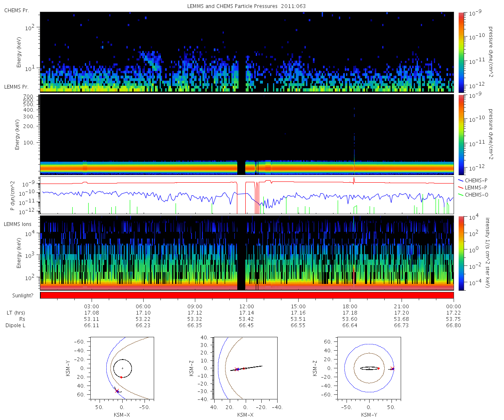Screen dimensions: 504x420
Task: Click the red Sunlight indicator bar
Action: pos(247,295)
